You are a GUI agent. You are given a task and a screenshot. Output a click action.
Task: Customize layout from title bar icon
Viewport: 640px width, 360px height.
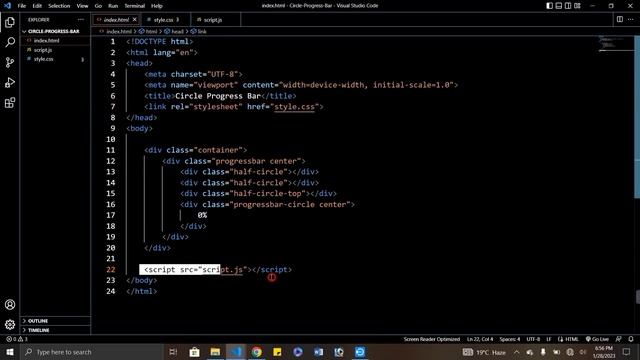tap(577, 6)
